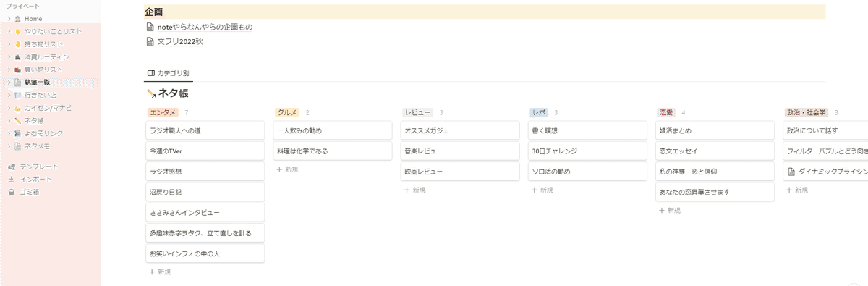Open the 多趣味赤字ヲタク、立て直しを計る card
868x286 pixels.
point(205,233)
